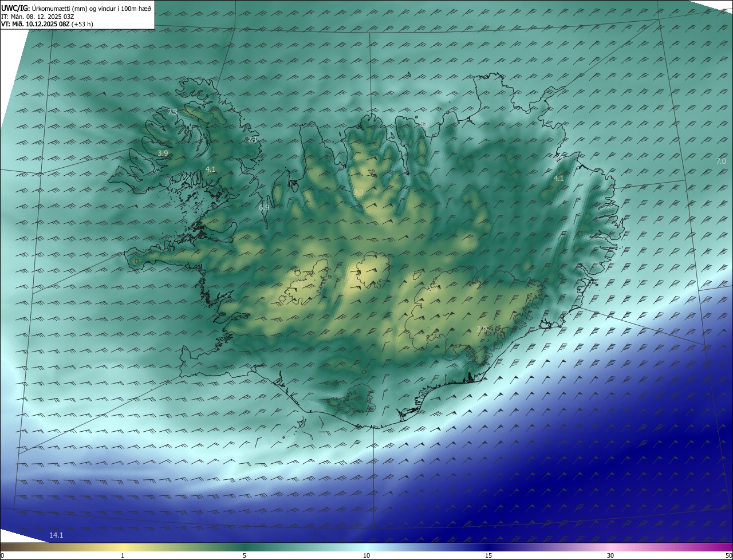
Task: Click the 'VT: Mið. 10.12.2025 08Z (+53 h)' line
Action: coord(47,24)
